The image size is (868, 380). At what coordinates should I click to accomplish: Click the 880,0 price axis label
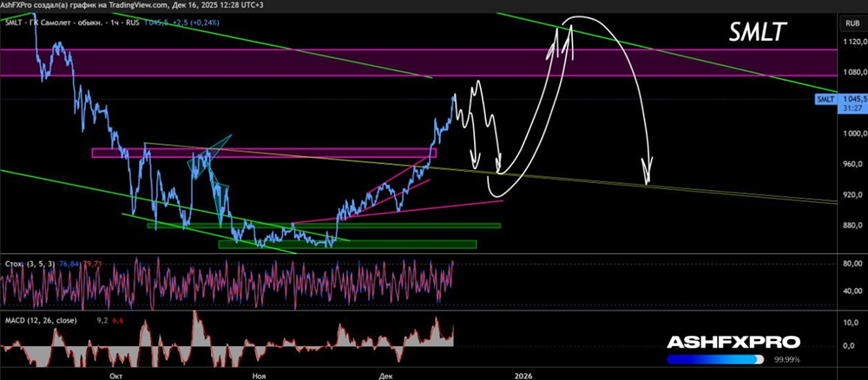point(852,225)
